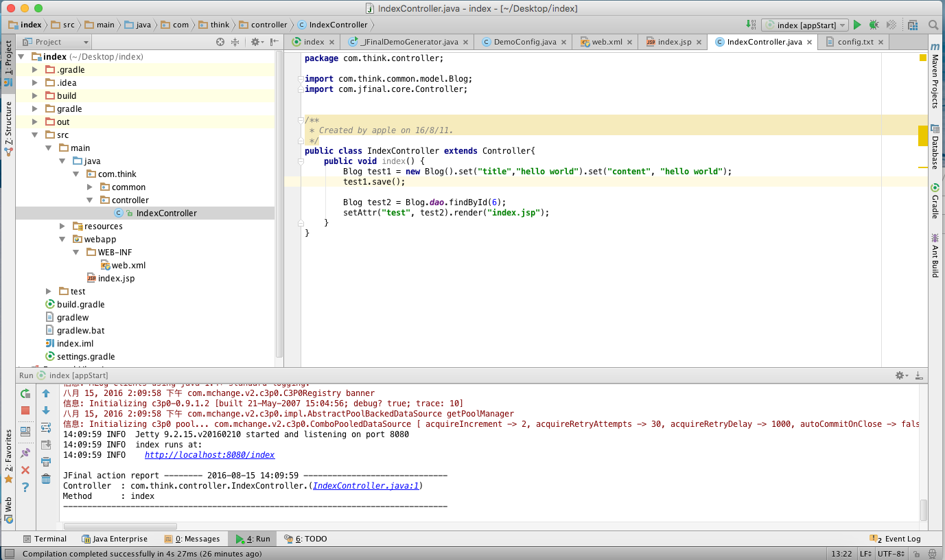Stop the running process with red square
Viewport: 945px width, 560px height.
[x=25, y=410]
